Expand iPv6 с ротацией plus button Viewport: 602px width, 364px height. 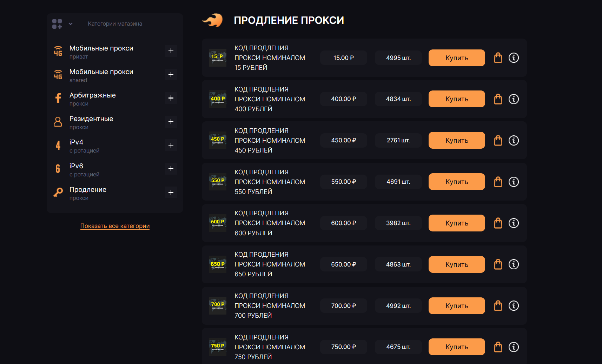point(171,169)
